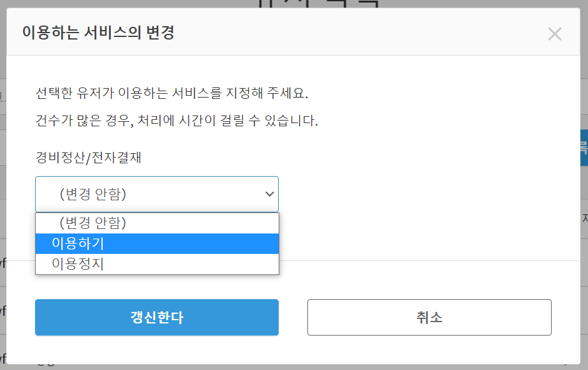Close the dialog with the X icon

pos(554,34)
